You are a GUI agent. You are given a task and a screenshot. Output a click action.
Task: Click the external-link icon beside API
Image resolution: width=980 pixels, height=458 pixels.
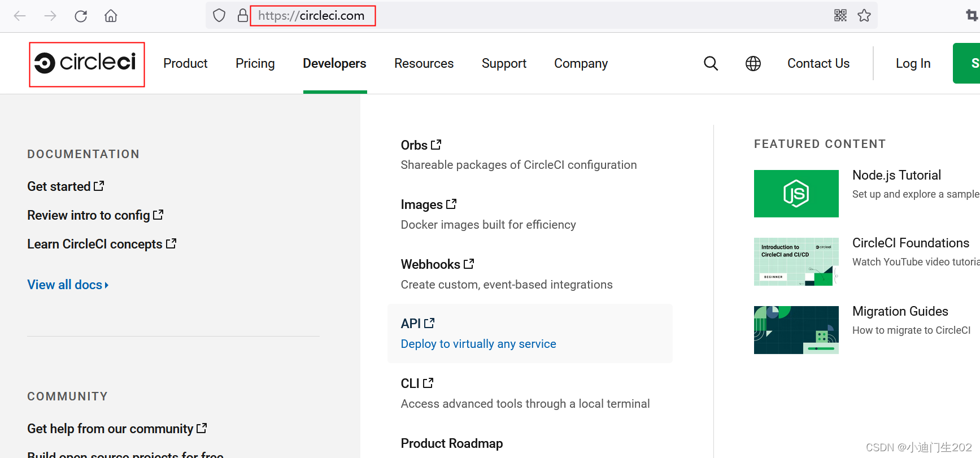click(x=429, y=323)
